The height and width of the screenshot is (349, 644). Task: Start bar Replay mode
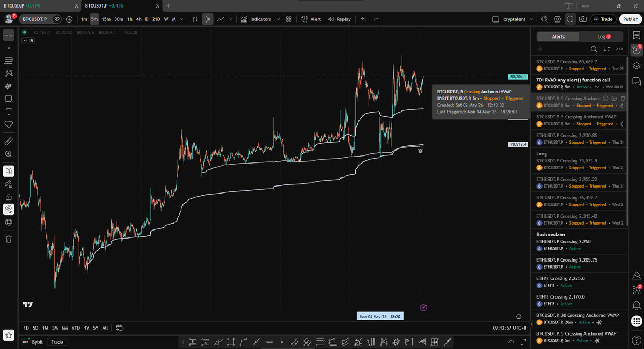(x=339, y=19)
